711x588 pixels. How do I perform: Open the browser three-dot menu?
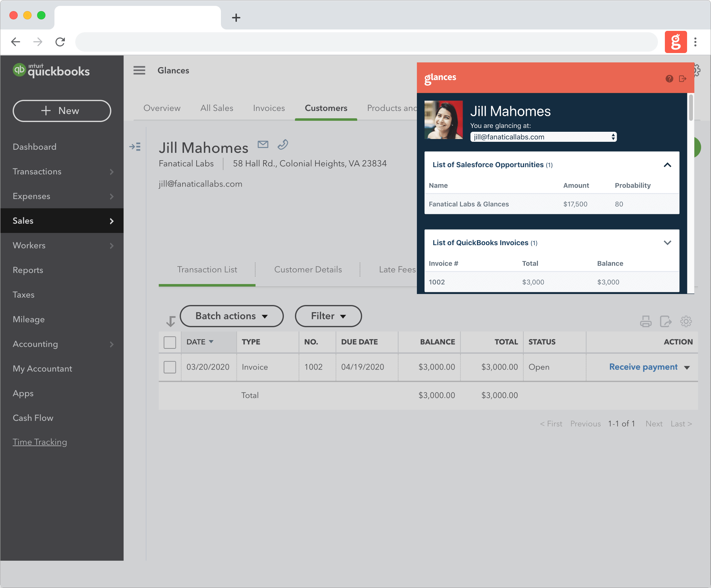tap(695, 42)
